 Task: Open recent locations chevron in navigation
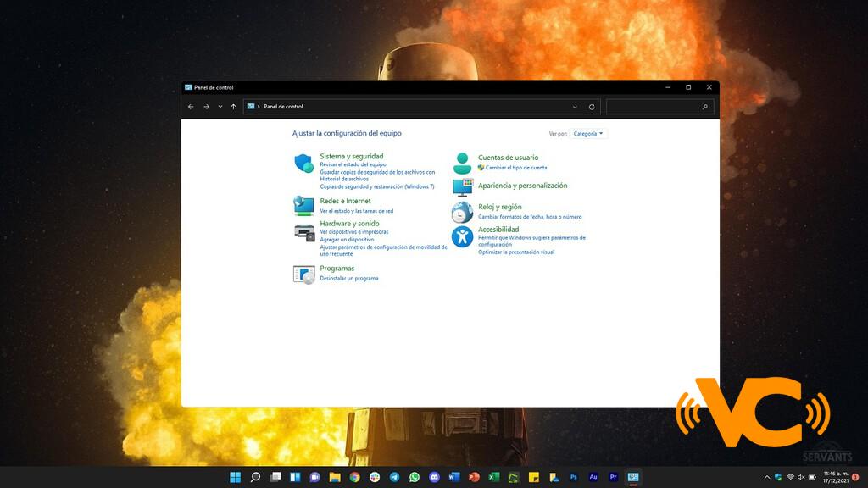(x=220, y=107)
